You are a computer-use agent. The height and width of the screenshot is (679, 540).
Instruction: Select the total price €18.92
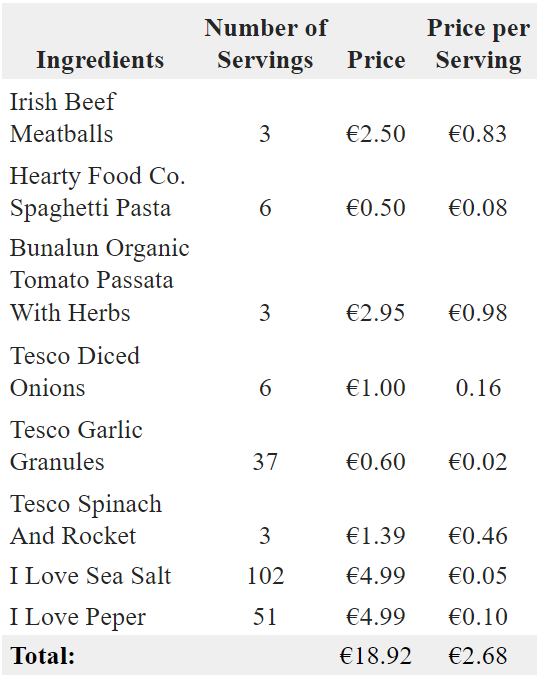[x=375, y=656]
